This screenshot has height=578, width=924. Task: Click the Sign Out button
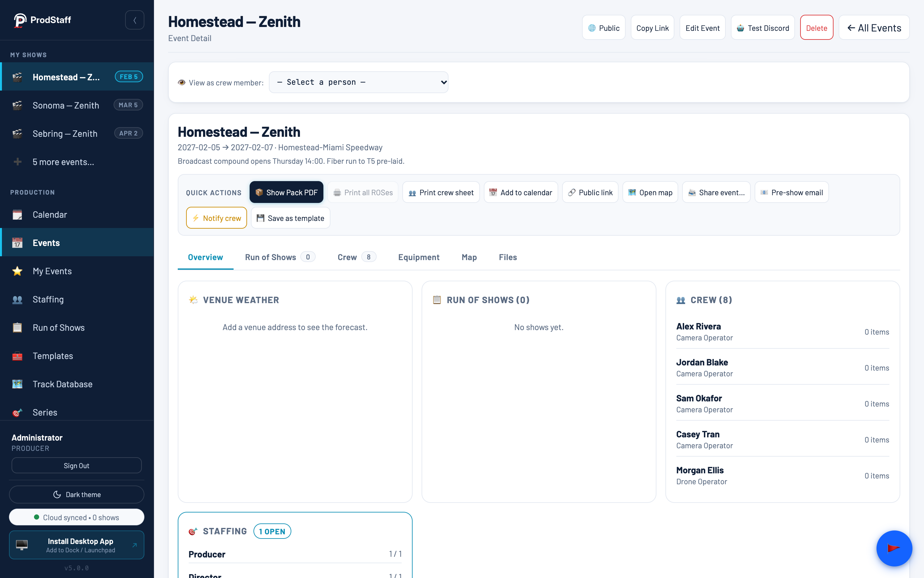click(x=77, y=465)
